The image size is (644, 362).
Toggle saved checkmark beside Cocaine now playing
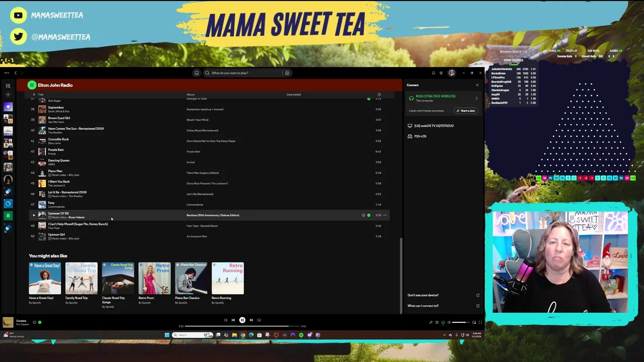tap(40, 322)
